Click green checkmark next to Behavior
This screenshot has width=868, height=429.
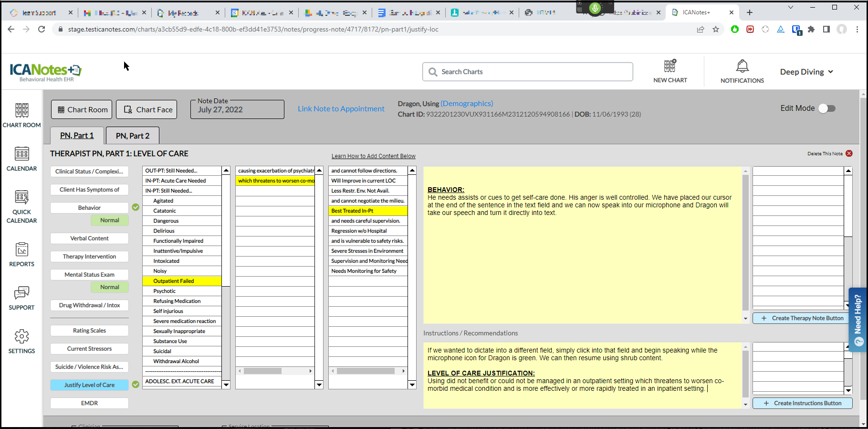coord(136,207)
